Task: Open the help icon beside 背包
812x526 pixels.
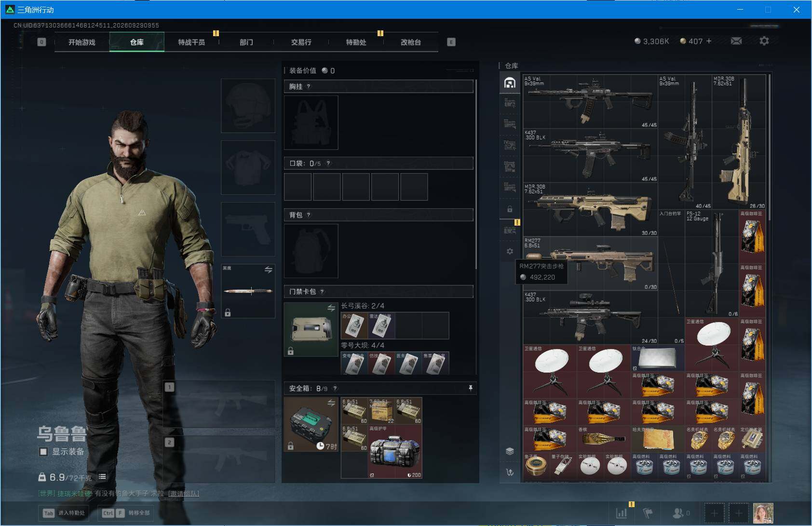Action: pos(309,215)
